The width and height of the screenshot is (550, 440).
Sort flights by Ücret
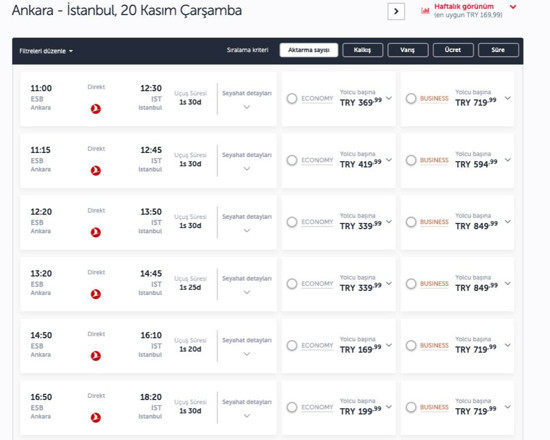(x=453, y=50)
